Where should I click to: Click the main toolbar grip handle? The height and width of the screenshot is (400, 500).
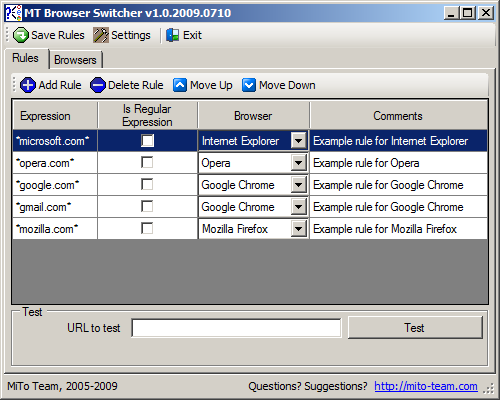point(7,35)
